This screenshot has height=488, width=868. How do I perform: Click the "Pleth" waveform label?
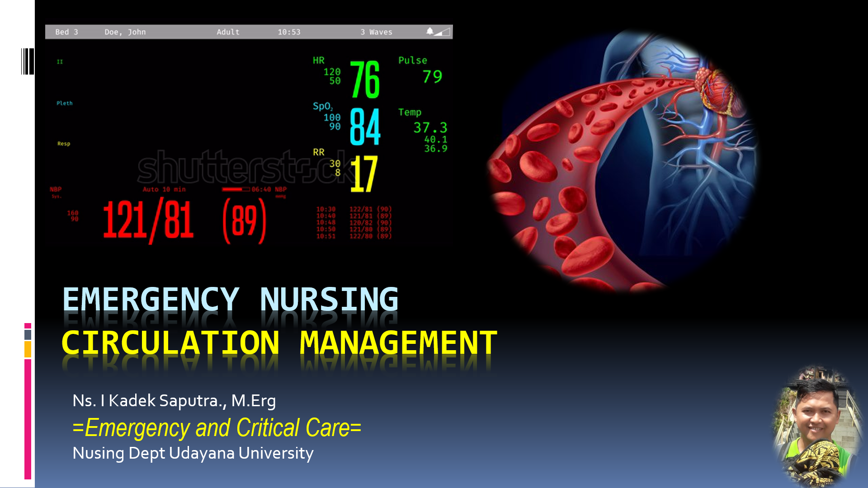point(65,103)
